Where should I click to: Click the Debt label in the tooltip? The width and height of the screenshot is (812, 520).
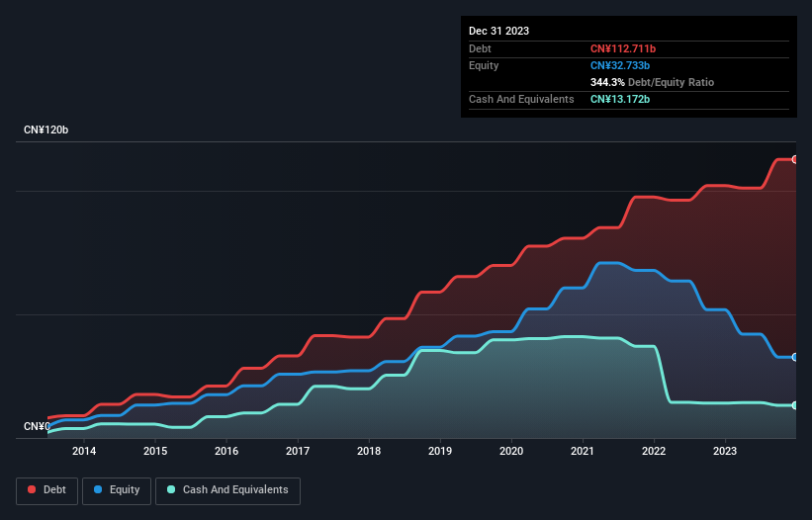coord(480,48)
